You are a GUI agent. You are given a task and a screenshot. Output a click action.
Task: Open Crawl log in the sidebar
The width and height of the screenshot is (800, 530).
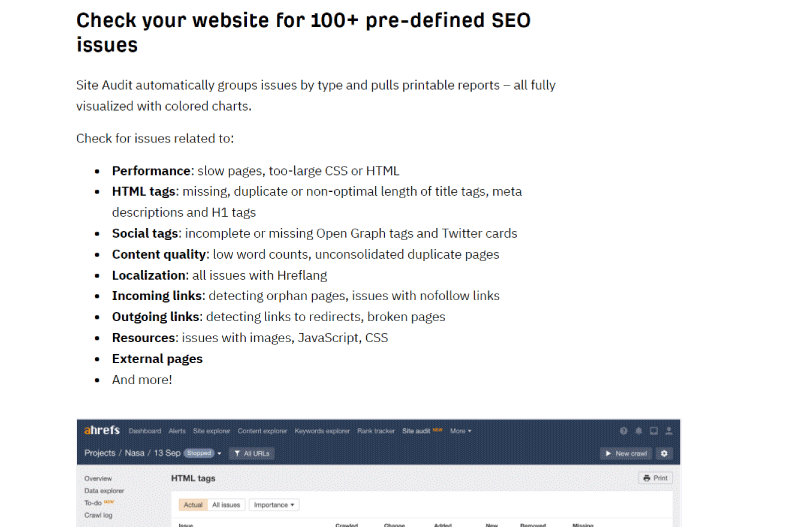[98, 515]
